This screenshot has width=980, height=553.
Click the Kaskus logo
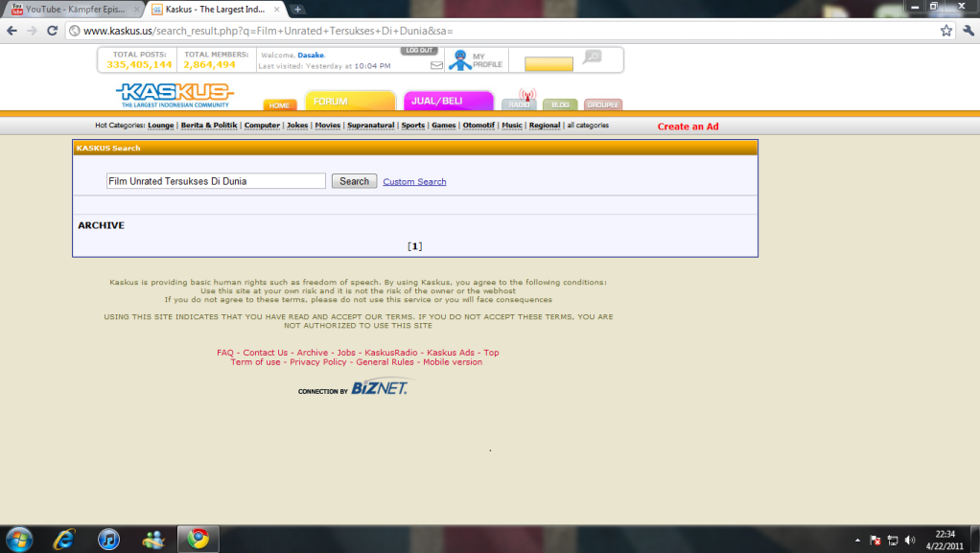175,95
